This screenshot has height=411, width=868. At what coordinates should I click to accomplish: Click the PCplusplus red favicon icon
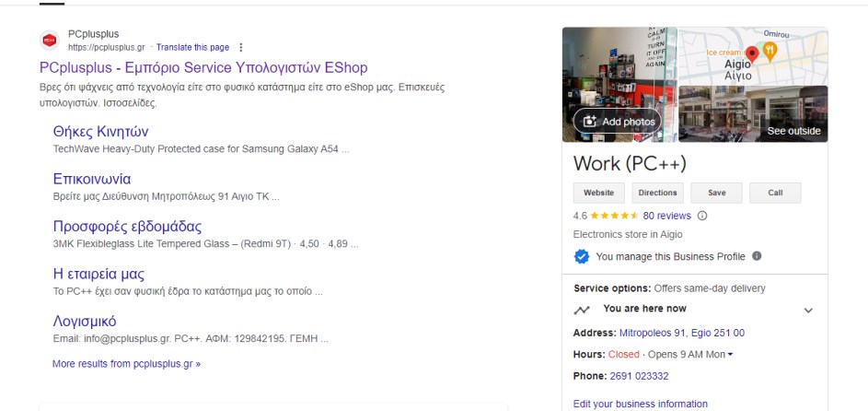click(50, 41)
